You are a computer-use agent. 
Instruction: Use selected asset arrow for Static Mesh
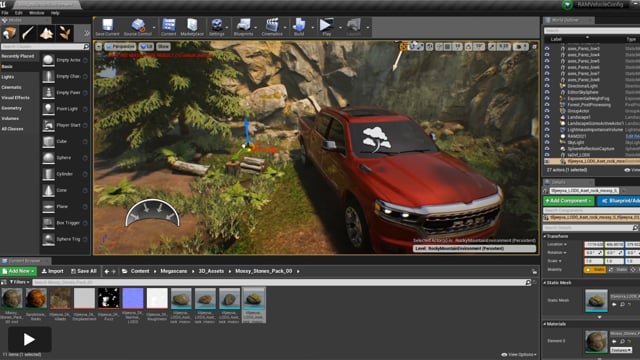pyautogui.click(x=614, y=304)
